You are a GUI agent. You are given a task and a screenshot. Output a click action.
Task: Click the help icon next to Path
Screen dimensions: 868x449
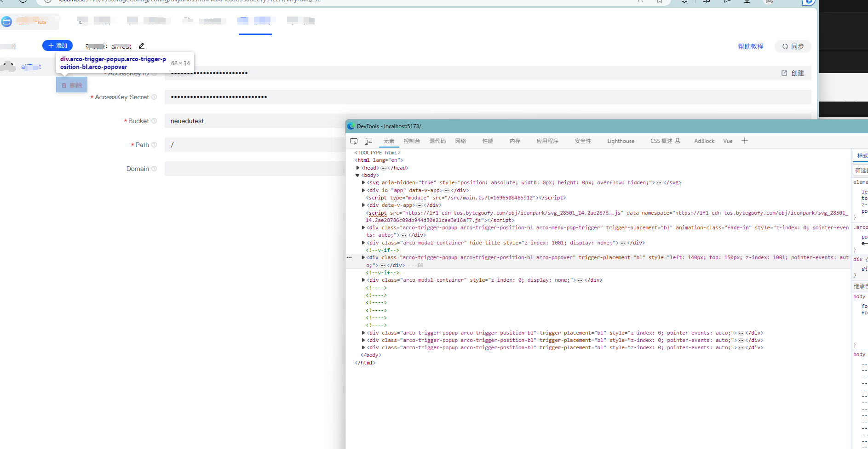pos(154,145)
